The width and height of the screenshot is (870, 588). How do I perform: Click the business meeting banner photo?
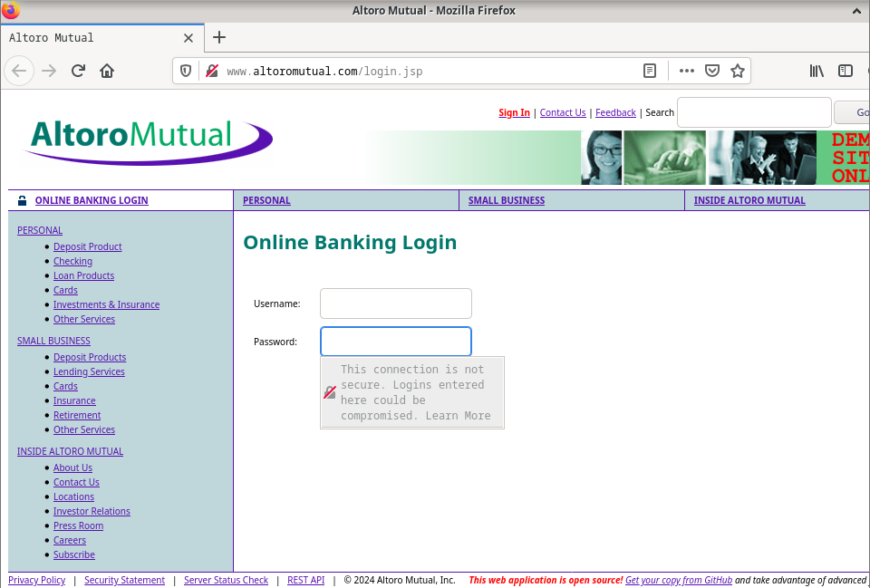(763, 158)
